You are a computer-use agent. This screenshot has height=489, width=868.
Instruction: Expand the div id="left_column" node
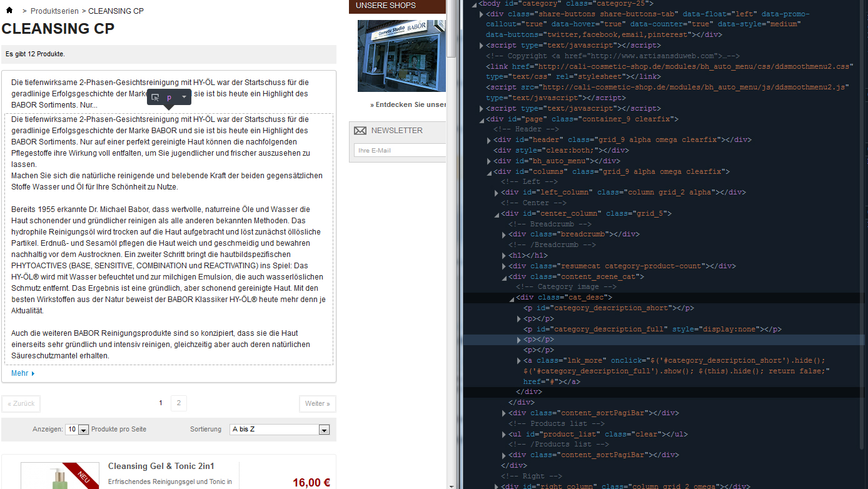(496, 193)
